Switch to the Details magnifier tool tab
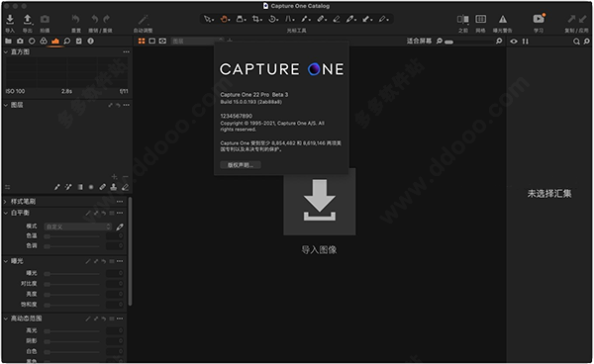 pos(67,41)
